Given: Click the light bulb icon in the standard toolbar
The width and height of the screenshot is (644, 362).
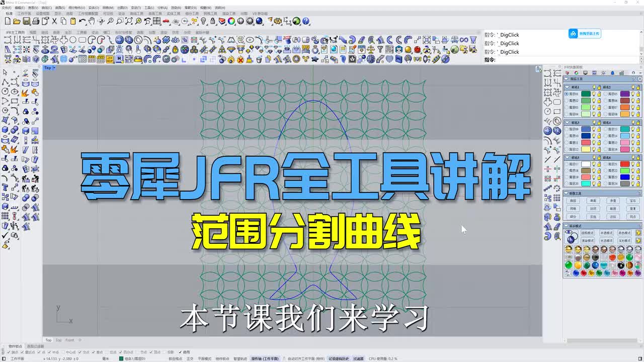Looking at the screenshot, I should [x=204, y=21].
